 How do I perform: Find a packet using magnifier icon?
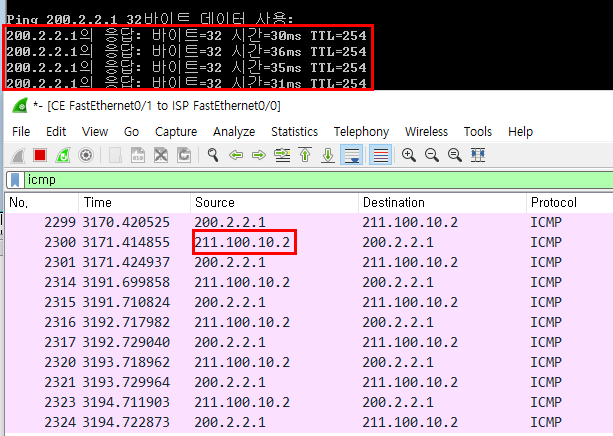(x=213, y=155)
